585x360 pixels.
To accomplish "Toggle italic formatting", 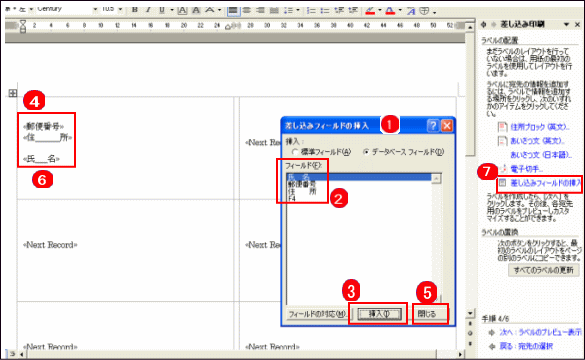I will pos(148,10).
